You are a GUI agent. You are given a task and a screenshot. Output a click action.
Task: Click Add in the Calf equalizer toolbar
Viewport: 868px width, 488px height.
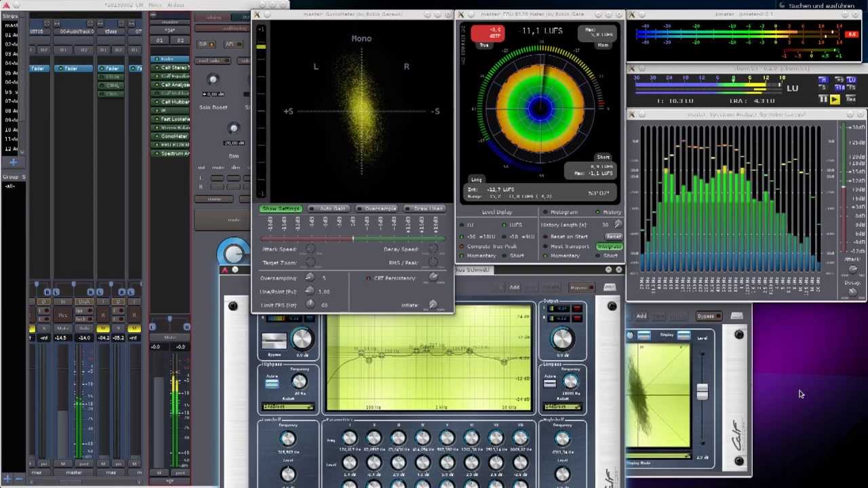514,287
